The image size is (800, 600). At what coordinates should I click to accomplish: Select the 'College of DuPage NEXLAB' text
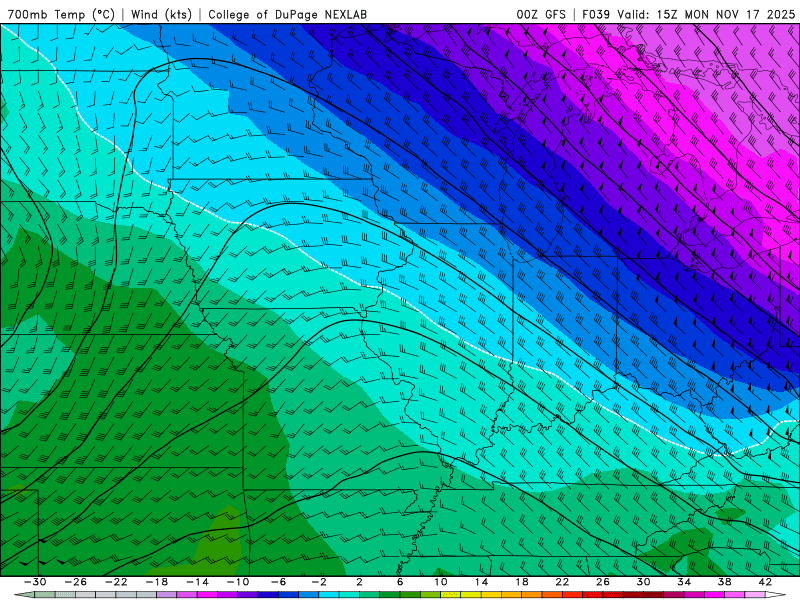pyautogui.click(x=287, y=14)
